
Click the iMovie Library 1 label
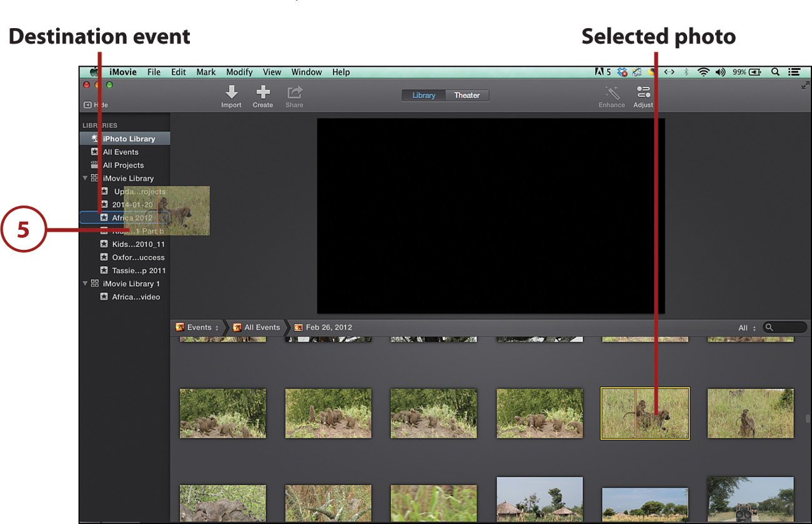(x=132, y=284)
